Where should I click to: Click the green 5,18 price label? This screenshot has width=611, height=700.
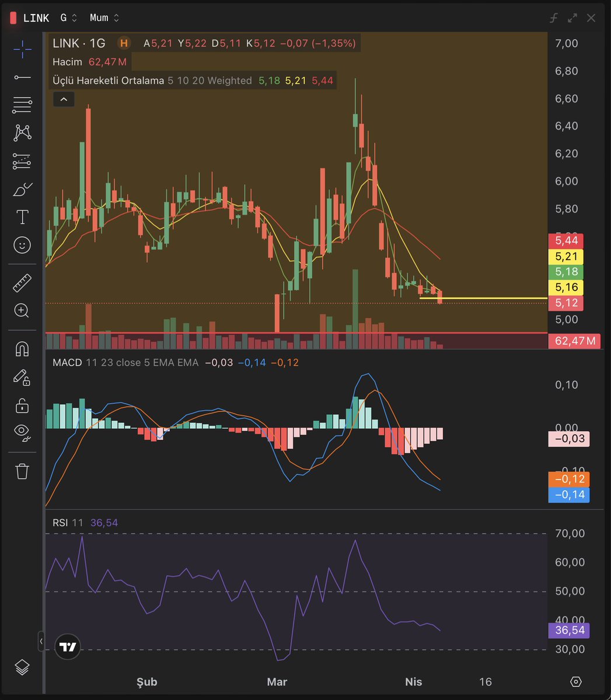click(566, 272)
